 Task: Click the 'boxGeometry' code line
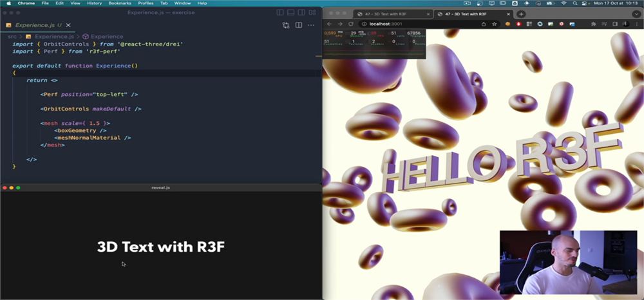pyautogui.click(x=80, y=131)
